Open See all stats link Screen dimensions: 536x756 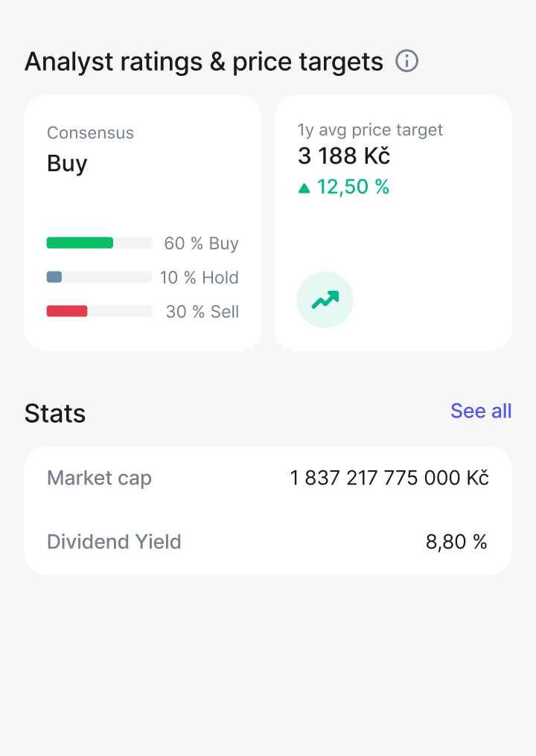481,411
